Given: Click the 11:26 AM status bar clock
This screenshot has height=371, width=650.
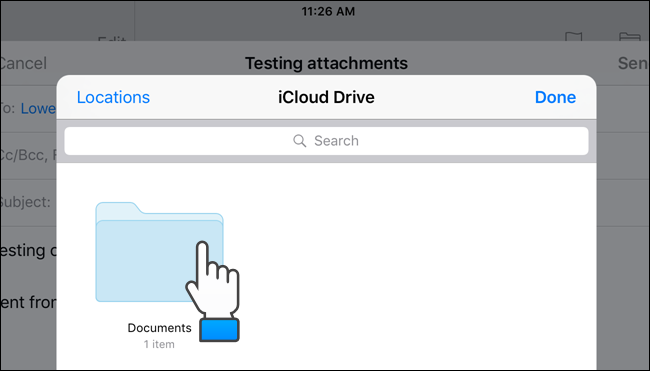Looking at the screenshot, I should click(328, 11).
